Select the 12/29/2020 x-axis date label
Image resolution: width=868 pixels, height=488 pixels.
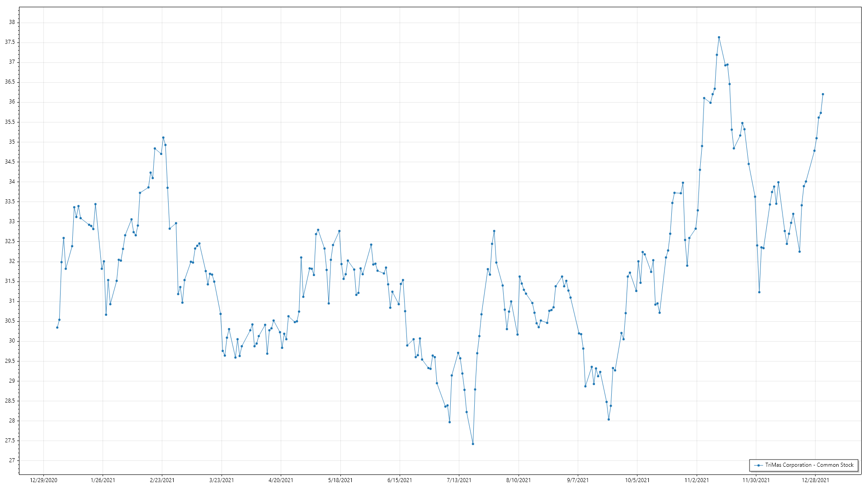click(x=43, y=480)
